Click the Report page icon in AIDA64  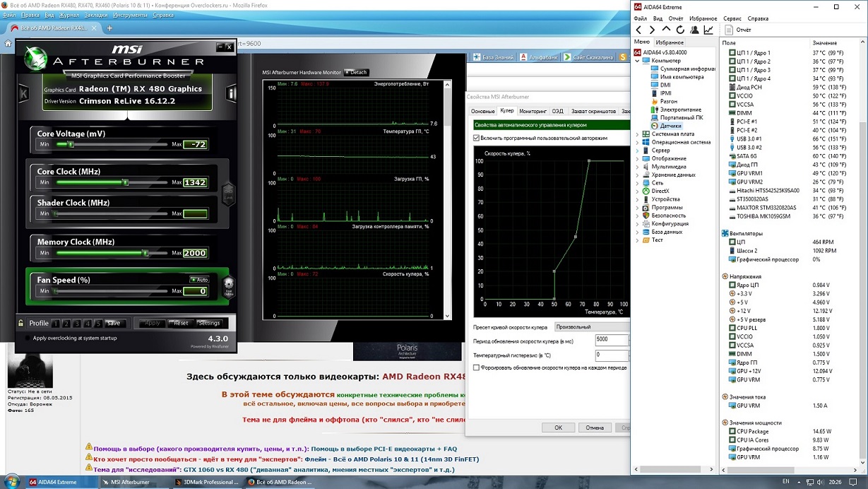(x=730, y=30)
